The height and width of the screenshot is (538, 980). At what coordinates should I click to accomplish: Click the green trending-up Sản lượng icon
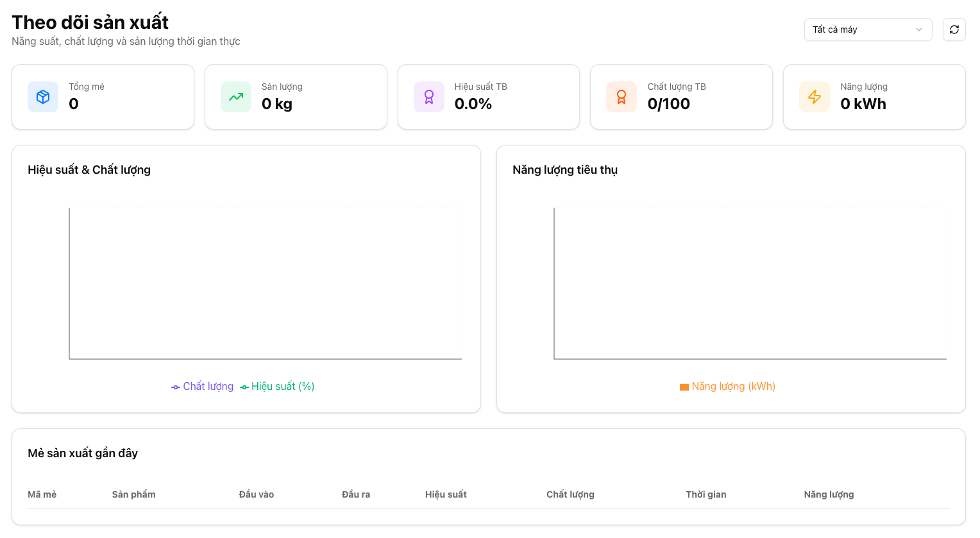tap(236, 97)
